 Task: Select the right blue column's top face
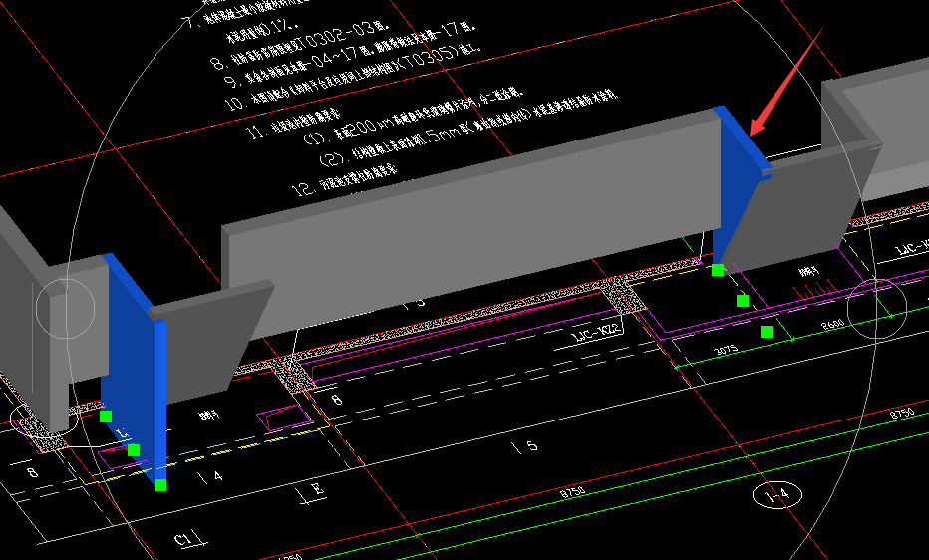click(x=745, y=140)
